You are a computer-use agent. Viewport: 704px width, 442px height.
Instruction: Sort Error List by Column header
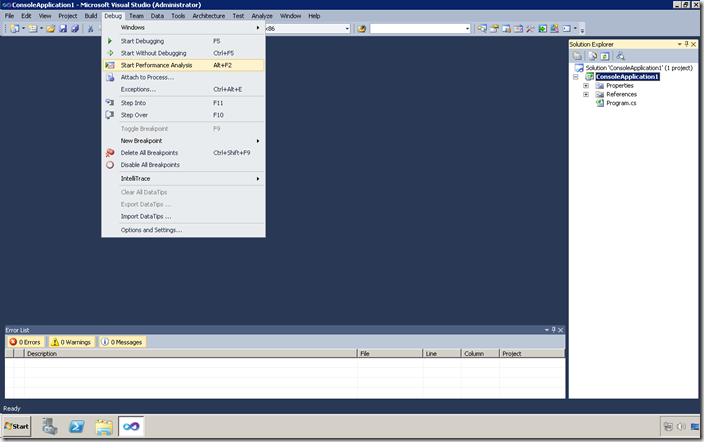click(480, 354)
